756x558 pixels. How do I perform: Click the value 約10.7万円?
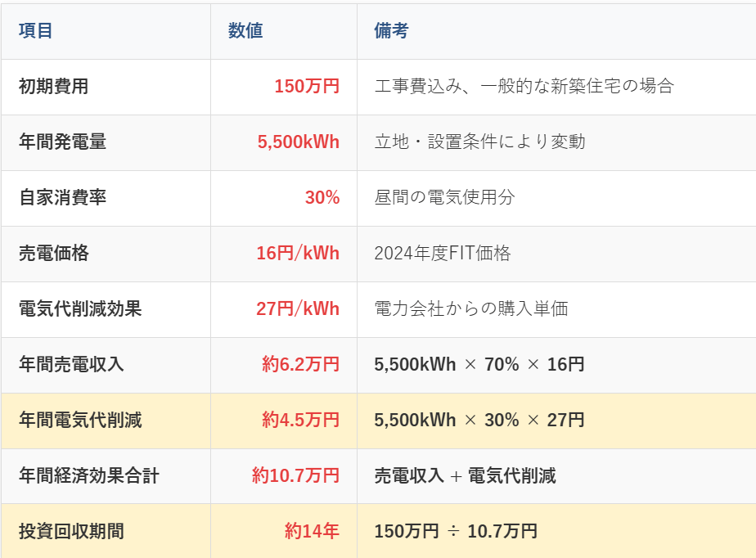(x=296, y=476)
